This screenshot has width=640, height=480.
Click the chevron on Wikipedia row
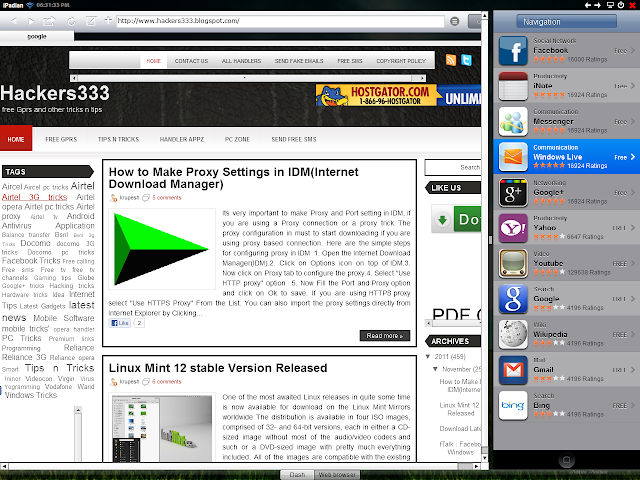[633, 335]
